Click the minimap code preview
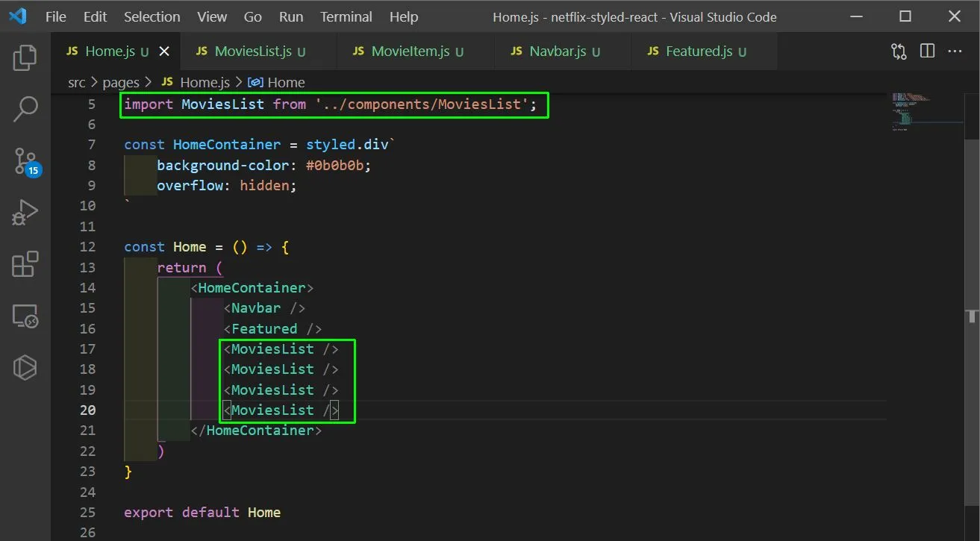Image resolution: width=980 pixels, height=541 pixels. (926, 112)
